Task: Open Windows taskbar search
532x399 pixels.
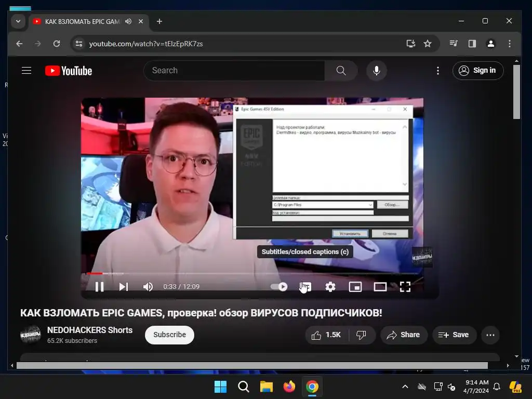Action: coord(243,387)
